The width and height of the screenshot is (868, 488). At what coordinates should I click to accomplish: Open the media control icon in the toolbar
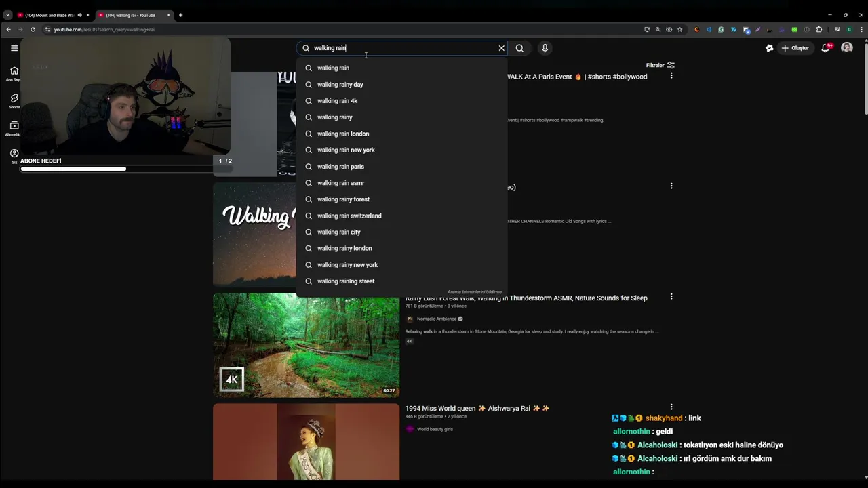[837, 29]
